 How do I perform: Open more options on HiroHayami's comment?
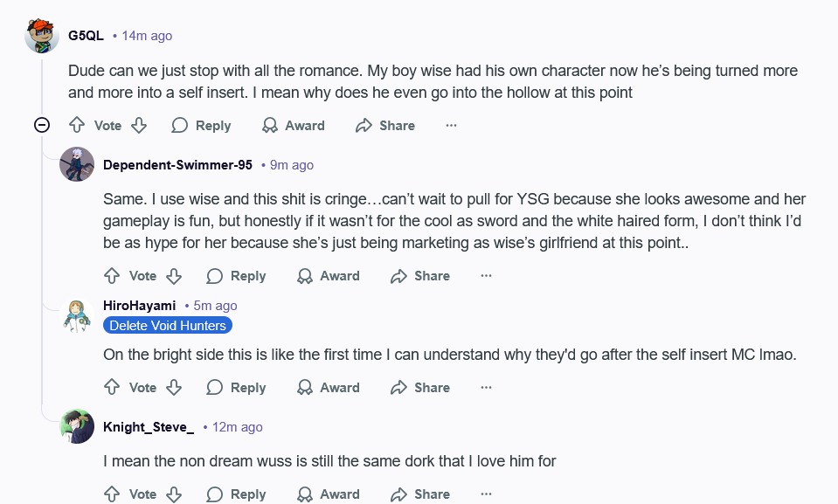click(x=486, y=388)
